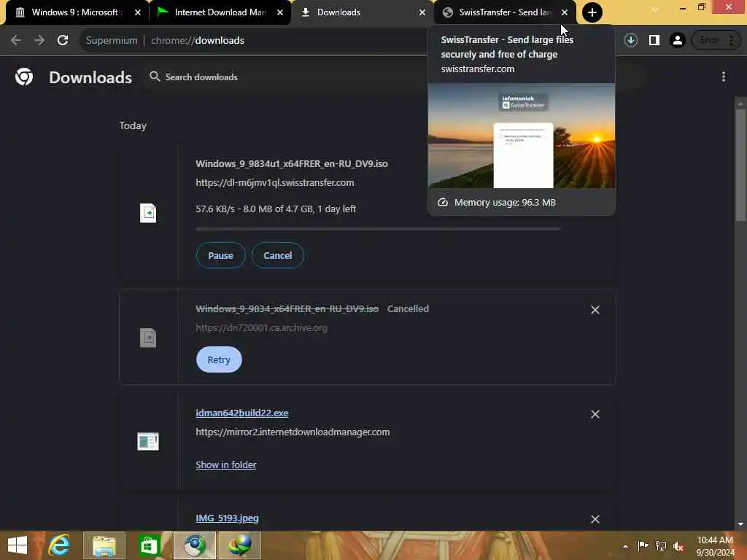
Task: Click the muted volume tray icon
Action: point(678,546)
